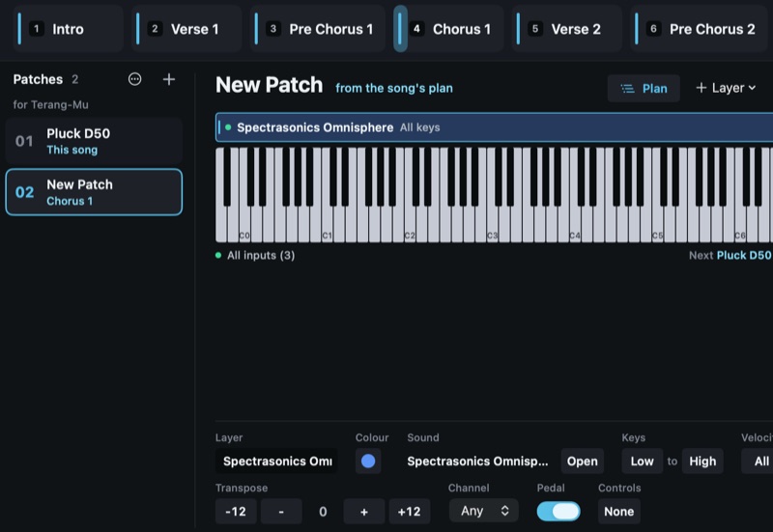Image resolution: width=773 pixels, height=532 pixels.
Task: Open the Pre Chorus 2 section
Action: click(699, 29)
